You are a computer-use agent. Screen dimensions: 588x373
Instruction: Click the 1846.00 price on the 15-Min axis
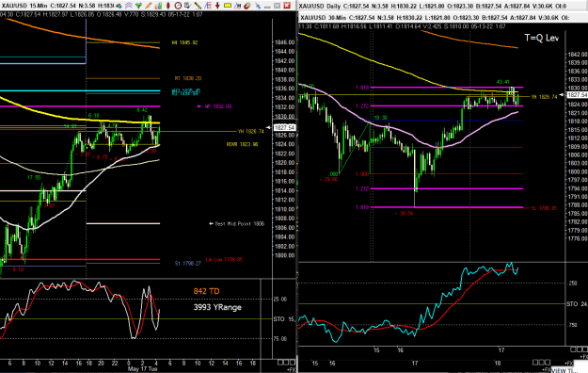coord(284,42)
